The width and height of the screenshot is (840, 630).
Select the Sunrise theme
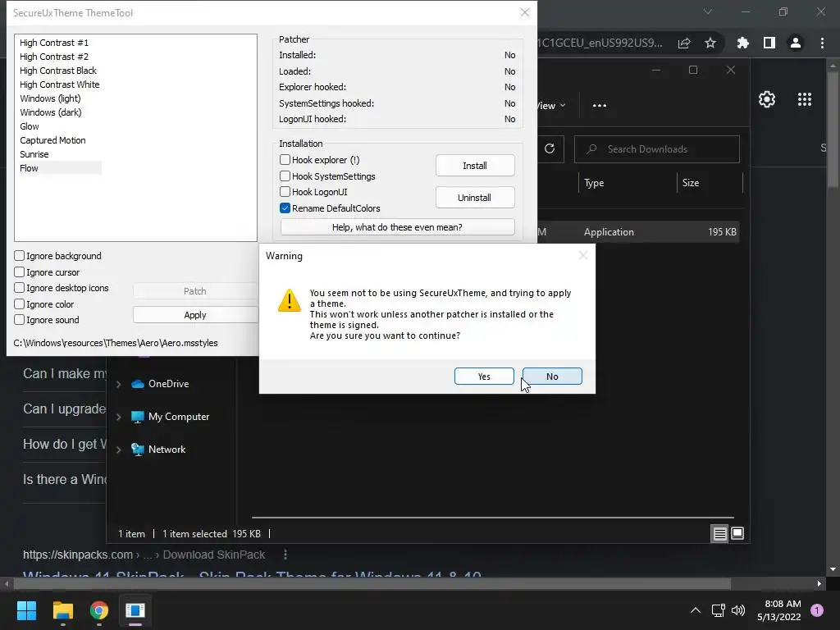(x=34, y=153)
